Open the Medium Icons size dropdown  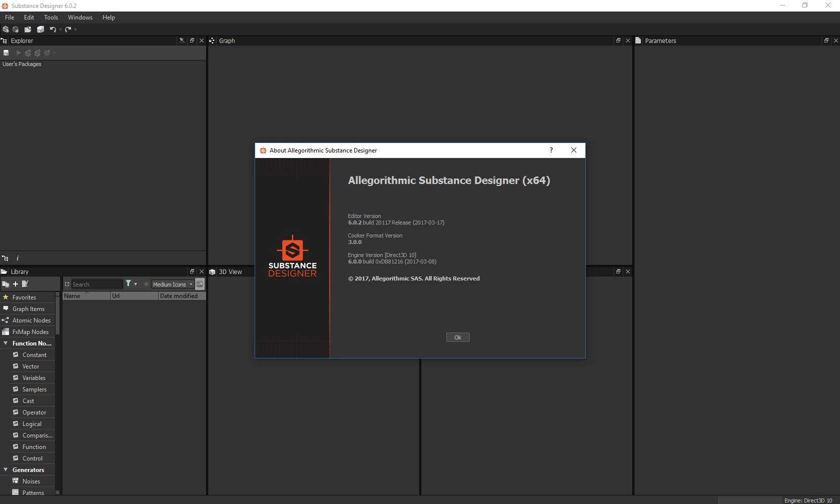173,284
